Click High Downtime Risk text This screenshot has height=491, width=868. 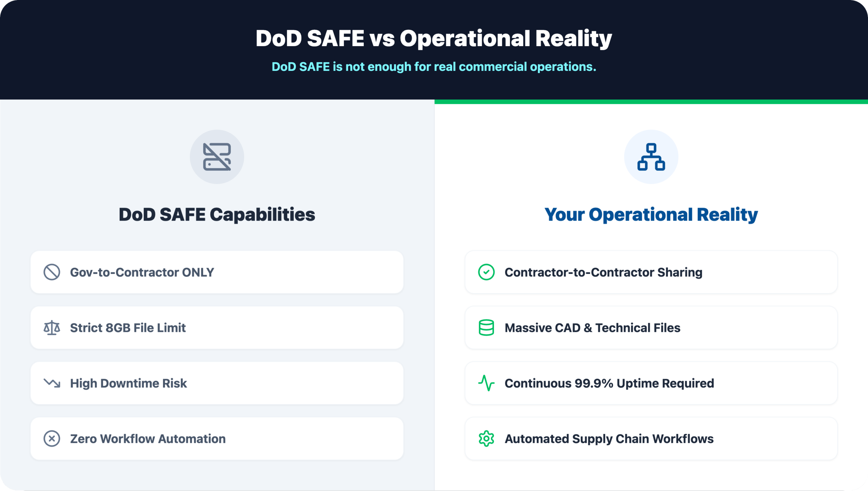click(x=128, y=383)
